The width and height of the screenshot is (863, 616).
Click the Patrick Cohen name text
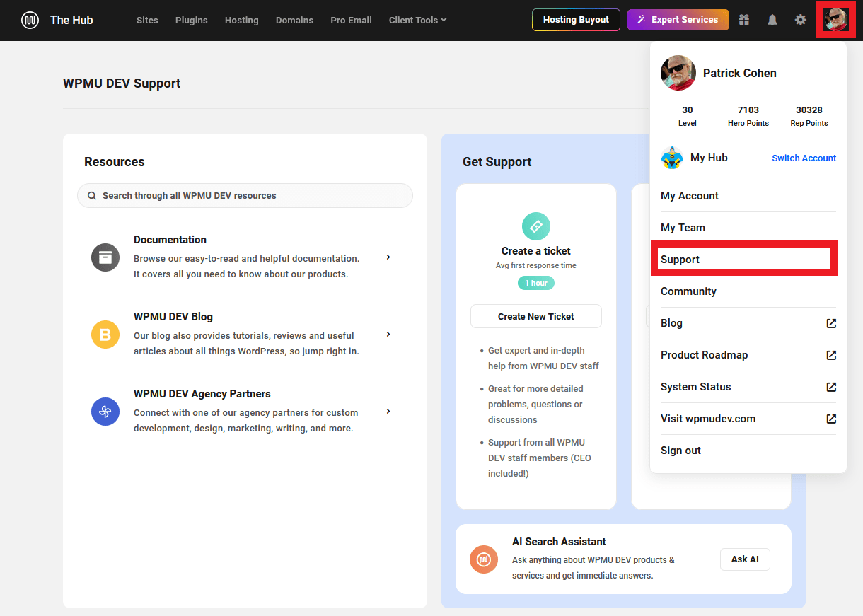(740, 73)
